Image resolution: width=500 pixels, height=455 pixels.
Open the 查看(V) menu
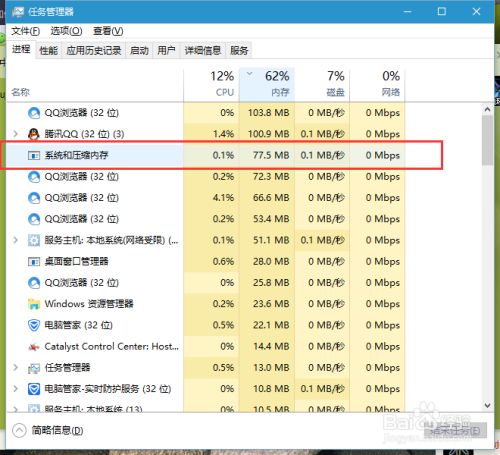(108, 31)
